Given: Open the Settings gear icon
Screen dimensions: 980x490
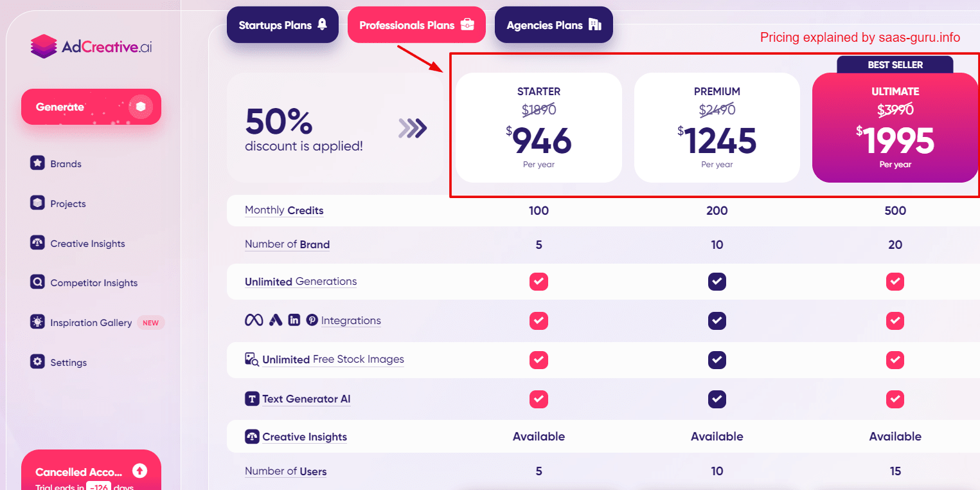Looking at the screenshot, I should click(x=37, y=362).
